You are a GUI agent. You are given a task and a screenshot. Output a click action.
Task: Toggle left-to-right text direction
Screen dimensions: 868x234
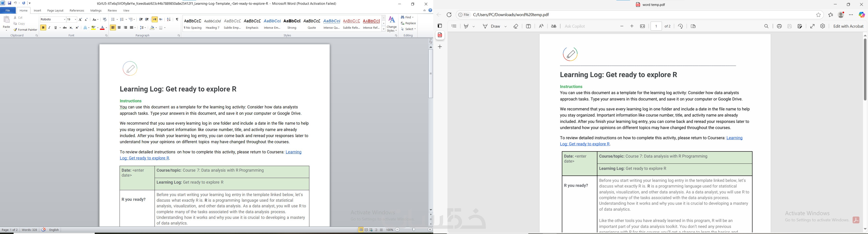[x=154, y=20]
